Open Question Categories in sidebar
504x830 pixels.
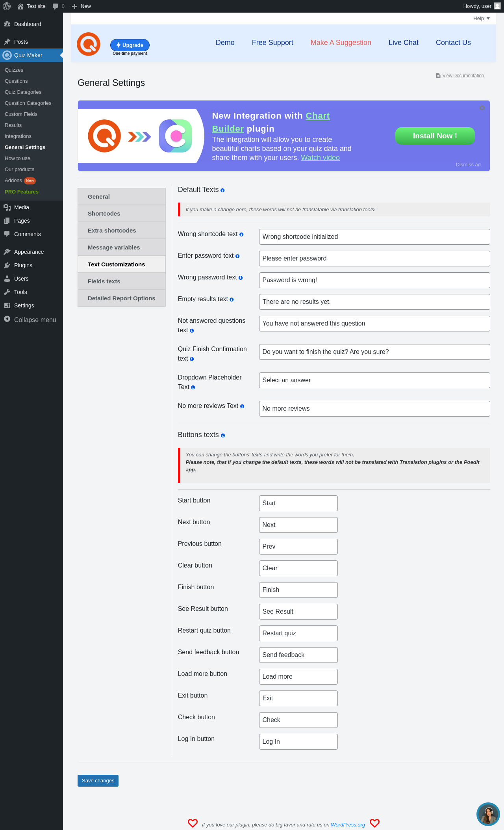click(28, 103)
